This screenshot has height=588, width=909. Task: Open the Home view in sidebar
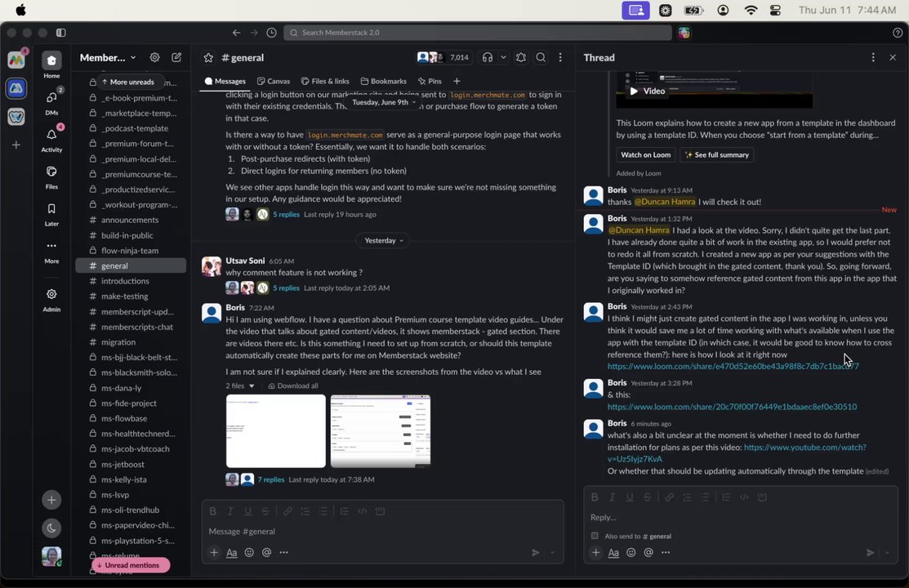point(51,65)
